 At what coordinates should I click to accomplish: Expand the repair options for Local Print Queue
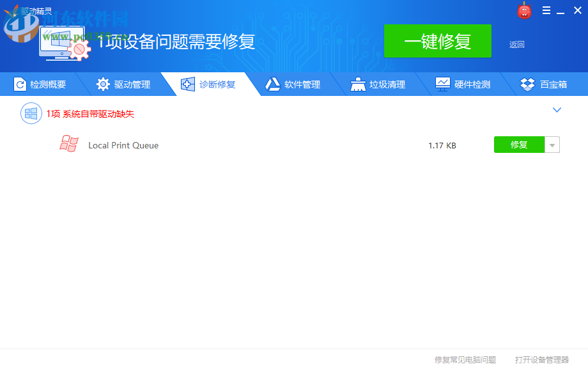551,145
